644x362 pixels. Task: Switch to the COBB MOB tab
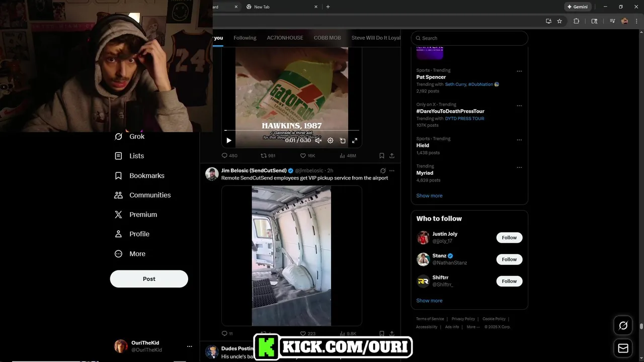328,38
